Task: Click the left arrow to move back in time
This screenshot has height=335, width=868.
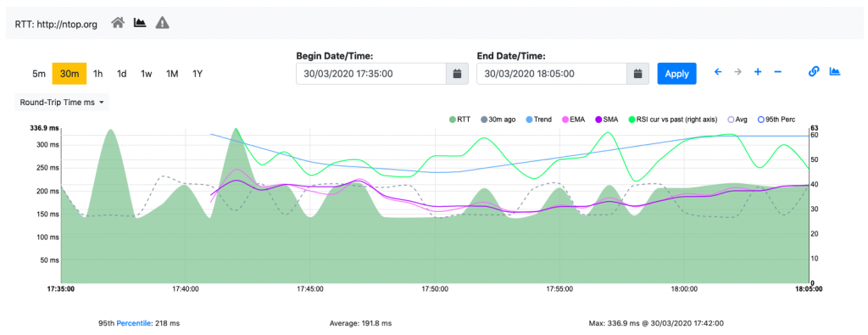Action: [x=718, y=72]
